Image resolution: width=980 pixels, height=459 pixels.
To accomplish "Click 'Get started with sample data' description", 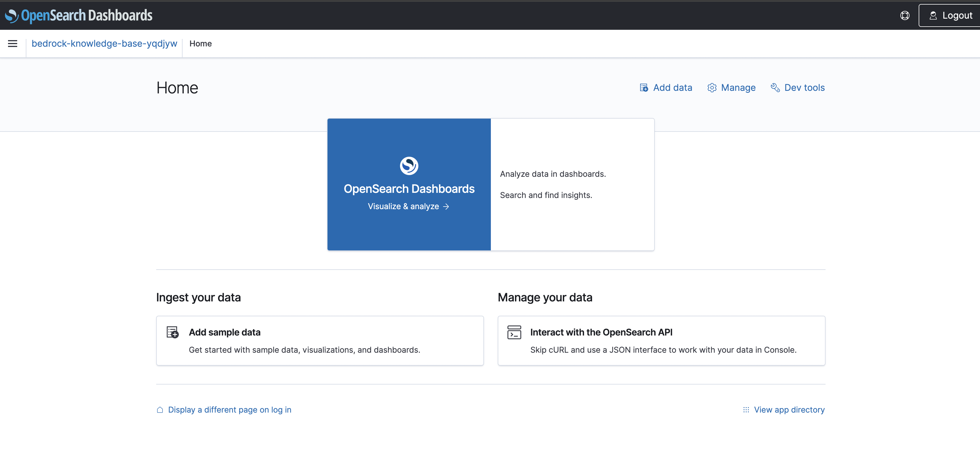I will [x=304, y=350].
